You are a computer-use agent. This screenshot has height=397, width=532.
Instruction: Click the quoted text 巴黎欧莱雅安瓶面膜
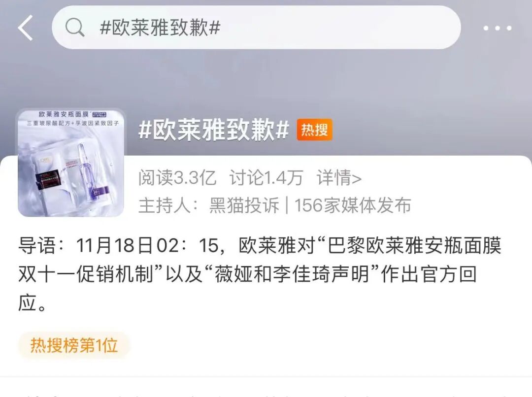(x=414, y=245)
